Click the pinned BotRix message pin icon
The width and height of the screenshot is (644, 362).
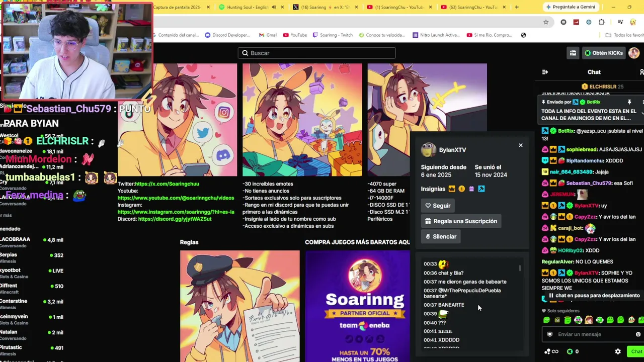(x=629, y=102)
